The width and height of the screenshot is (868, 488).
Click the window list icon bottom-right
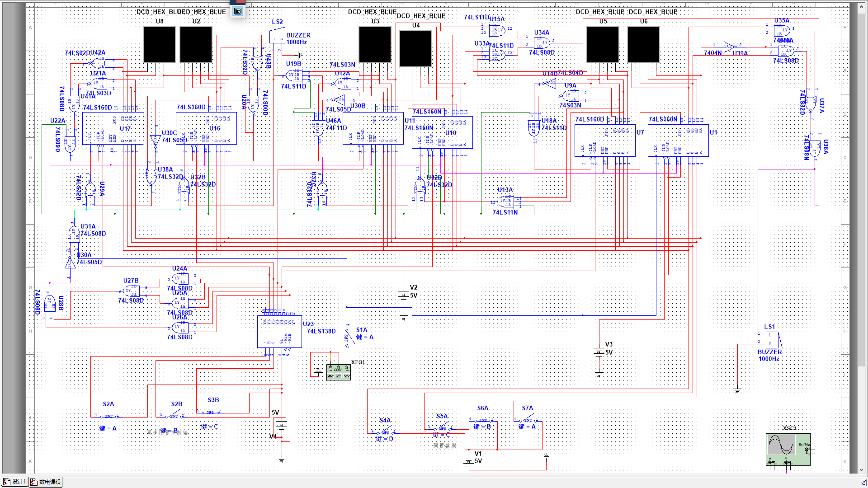coord(863,482)
